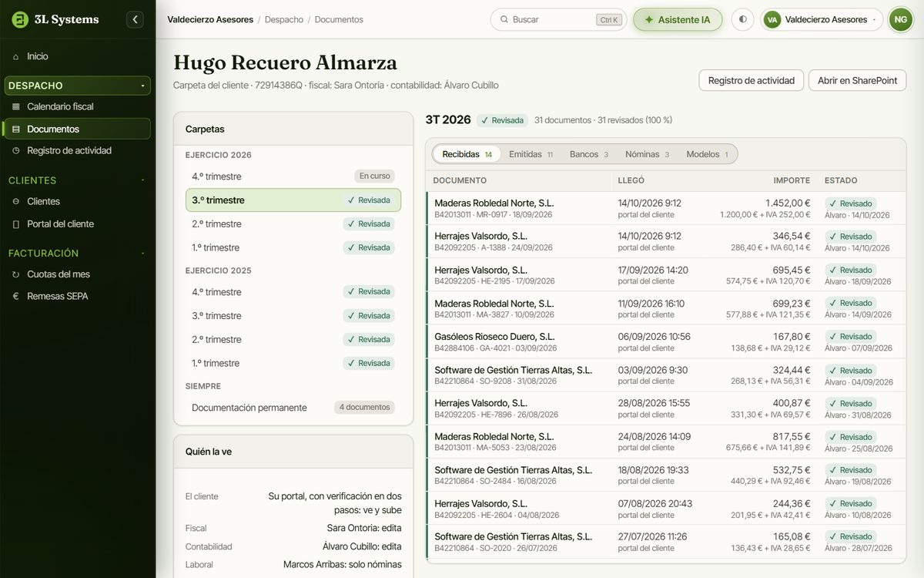Image resolution: width=924 pixels, height=578 pixels.
Task: Open the Clientes sidebar page
Action: pyautogui.click(x=78, y=201)
